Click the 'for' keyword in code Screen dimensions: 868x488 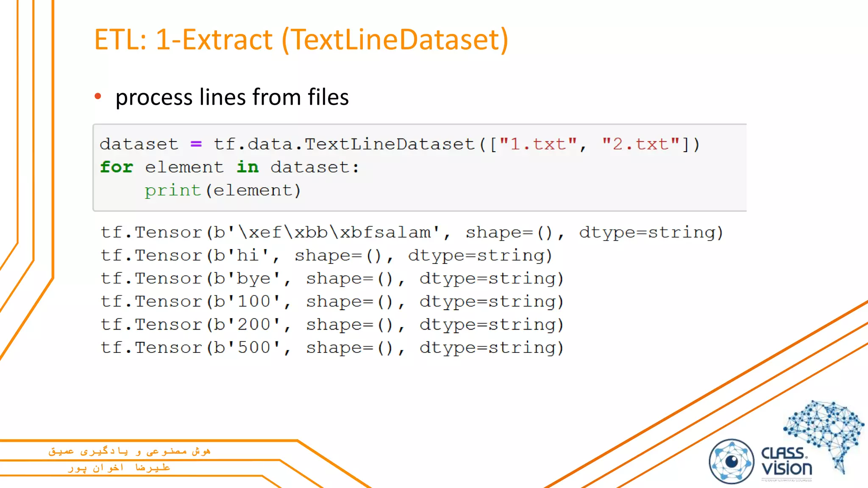click(117, 167)
